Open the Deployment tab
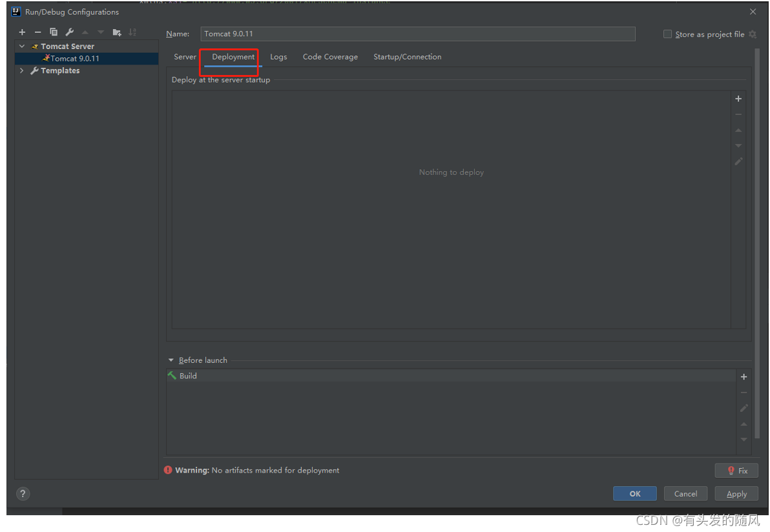770x532 pixels. click(233, 57)
